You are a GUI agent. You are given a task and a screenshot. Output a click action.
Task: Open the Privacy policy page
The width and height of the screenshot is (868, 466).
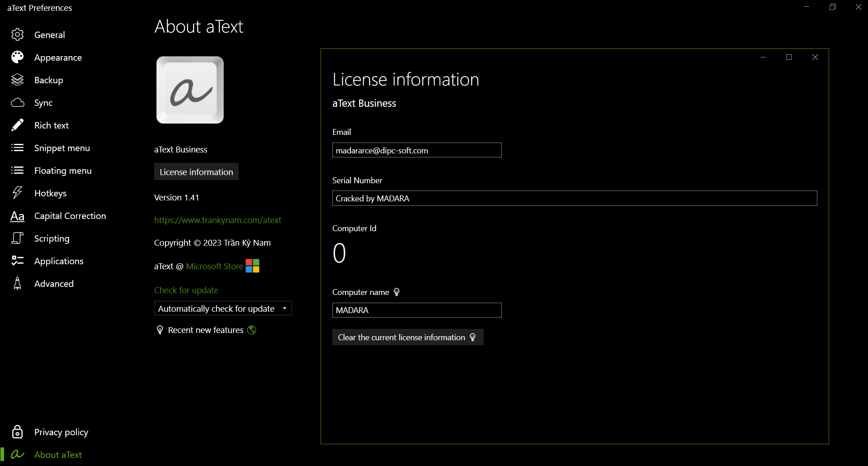pos(61,432)
